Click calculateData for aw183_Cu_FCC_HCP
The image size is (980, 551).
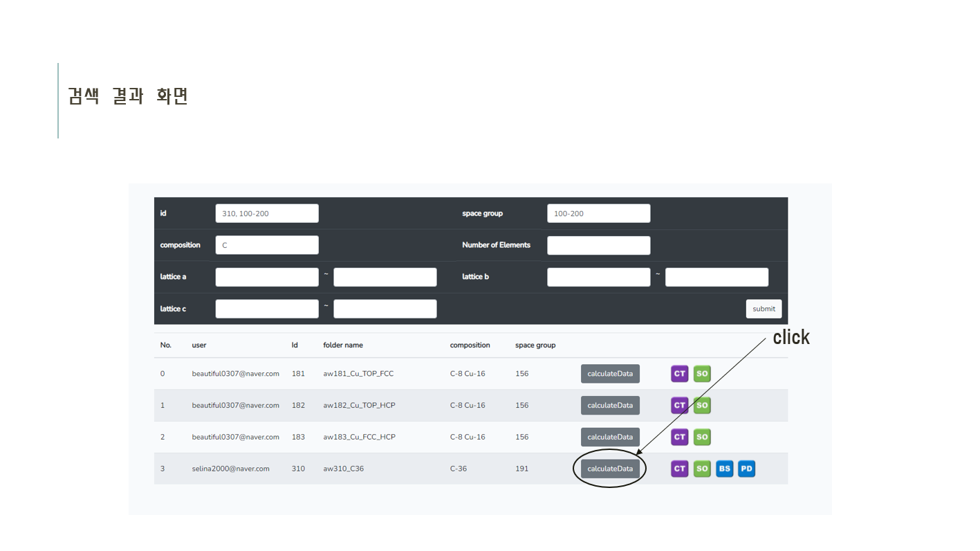tap(610, 437)
